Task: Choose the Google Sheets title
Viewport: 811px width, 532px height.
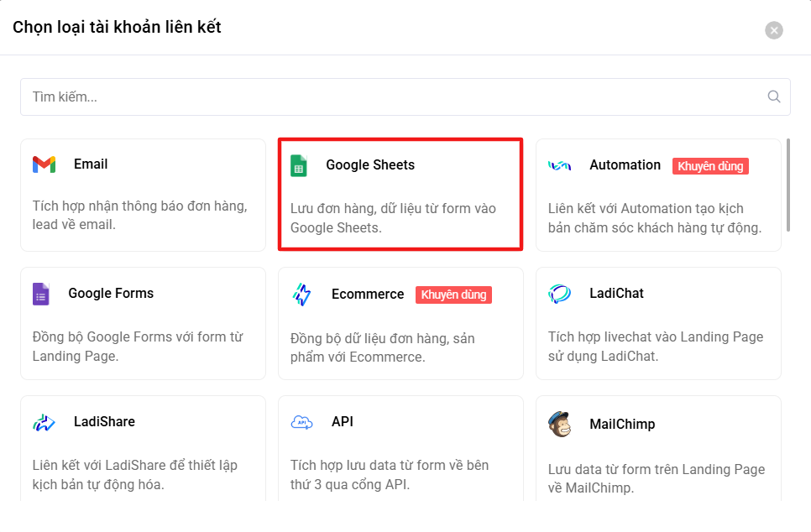Action: pos(370,165)
